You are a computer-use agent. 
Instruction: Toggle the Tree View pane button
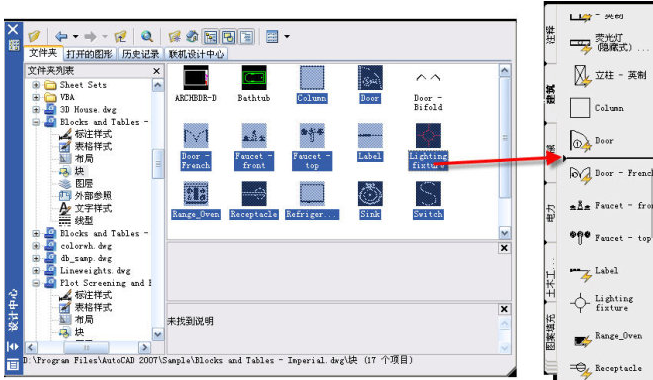tap(210, 37)
